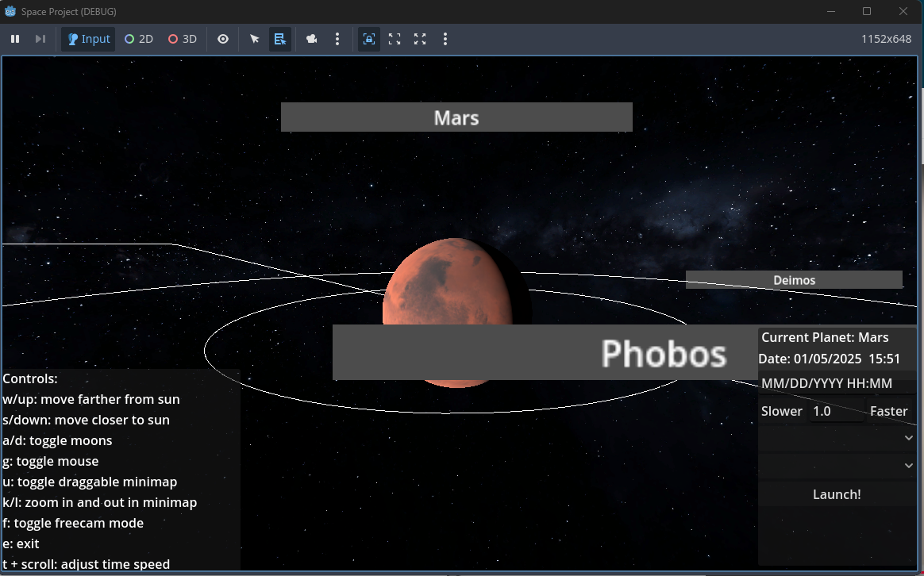
Task: Advance the game by one frame
Action: click(39, 39)
